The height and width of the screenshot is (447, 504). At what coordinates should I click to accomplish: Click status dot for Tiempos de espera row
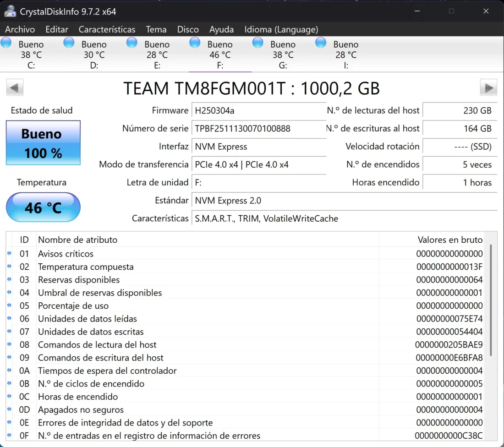point(9,370)
